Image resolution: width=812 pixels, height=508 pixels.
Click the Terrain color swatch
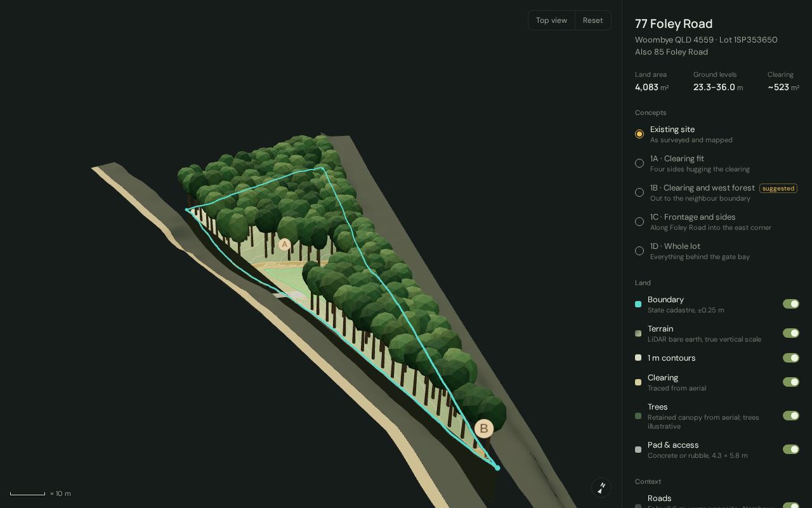[x=638, y=333]
